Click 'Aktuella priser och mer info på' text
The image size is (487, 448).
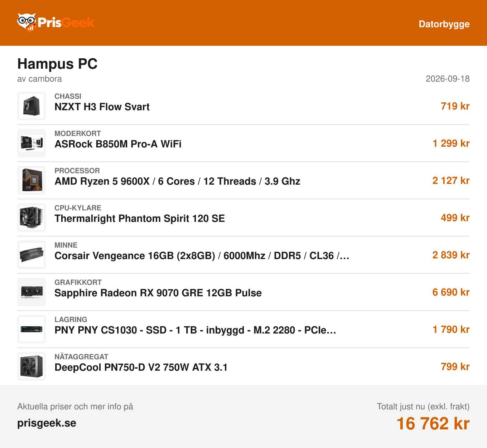pos(75,406)
